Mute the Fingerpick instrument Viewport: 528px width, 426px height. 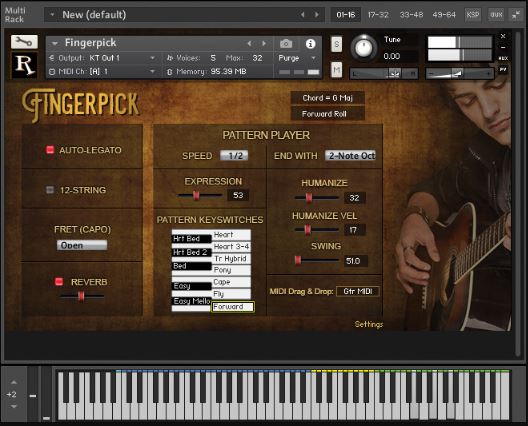point(336,70)
